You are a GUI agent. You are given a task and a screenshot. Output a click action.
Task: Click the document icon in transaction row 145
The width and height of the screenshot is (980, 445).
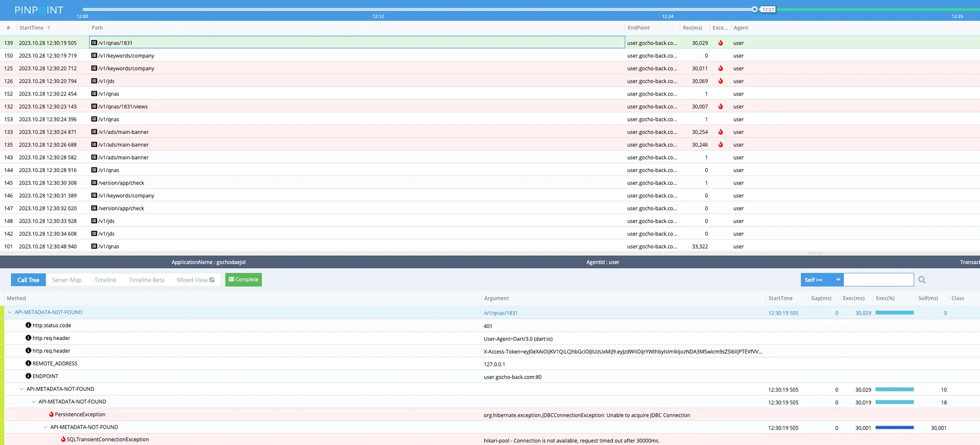[x=94, y=183]
